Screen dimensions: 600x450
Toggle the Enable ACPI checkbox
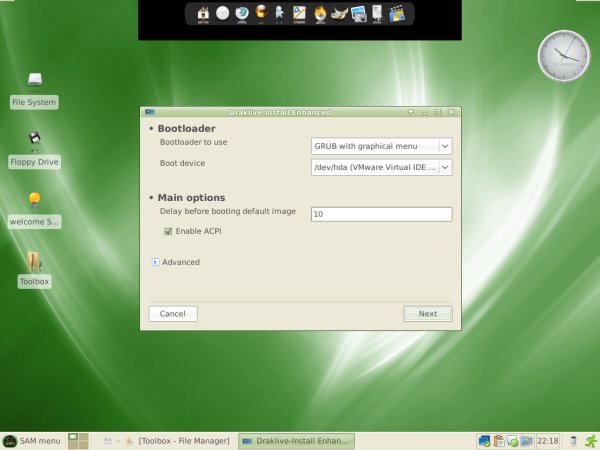(x=168, y=231)
